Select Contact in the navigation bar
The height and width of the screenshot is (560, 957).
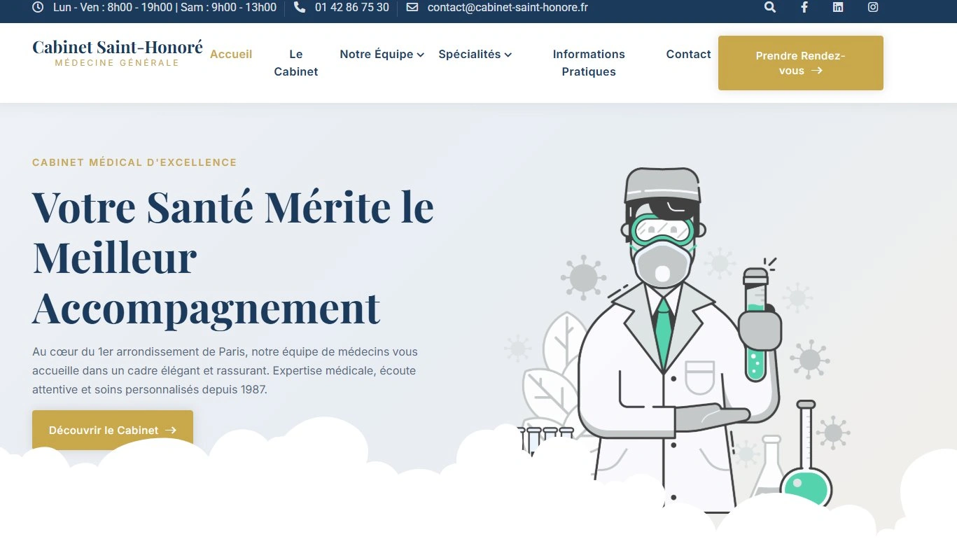click(x=688, y=55)
